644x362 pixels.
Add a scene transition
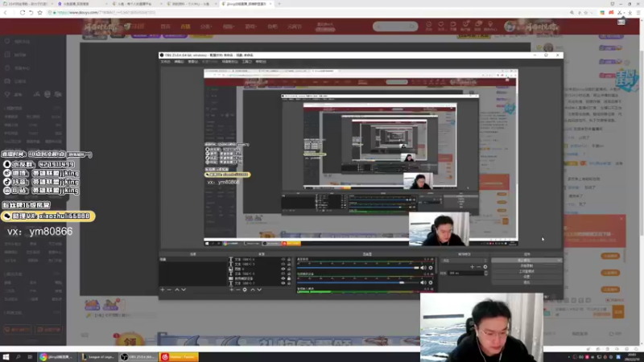point(472,267)
